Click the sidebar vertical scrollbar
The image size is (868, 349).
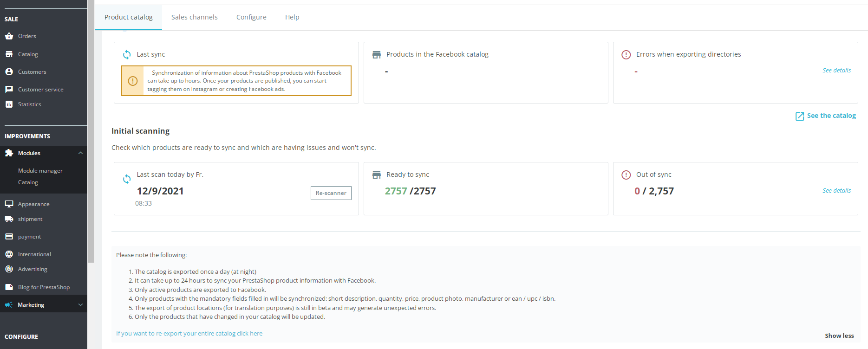tap(91, 139)
